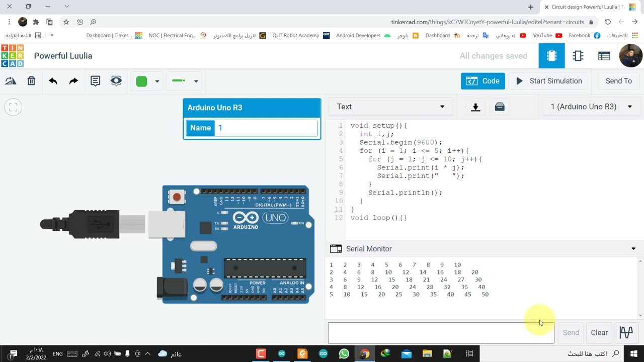Open WhatsApp from the taskbar

point(344,354)
